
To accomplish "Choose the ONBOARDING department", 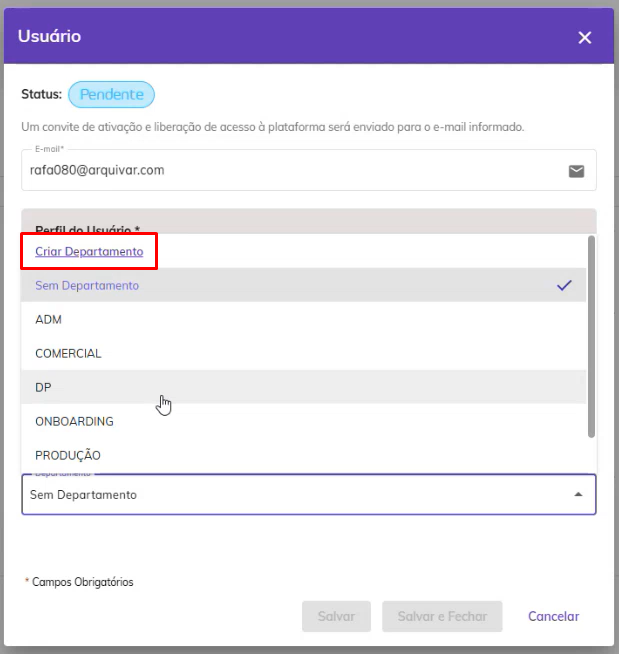I will [303, 421].
